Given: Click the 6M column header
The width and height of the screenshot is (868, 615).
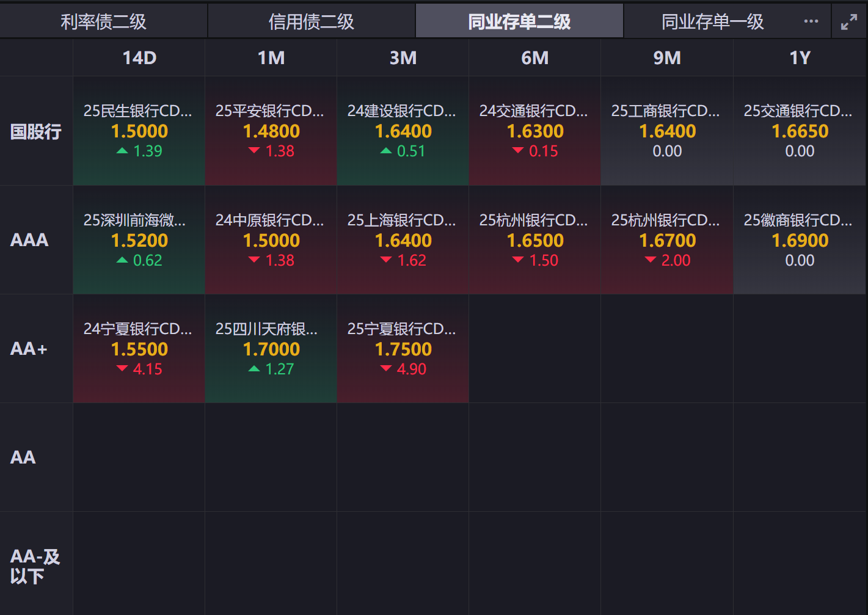Looking at the screenshot, I should 535,58.
